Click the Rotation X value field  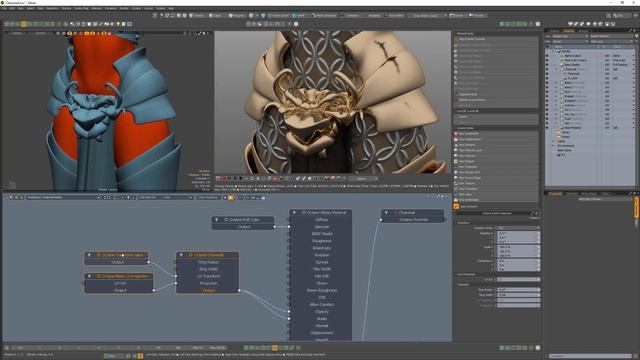point(518,233)
